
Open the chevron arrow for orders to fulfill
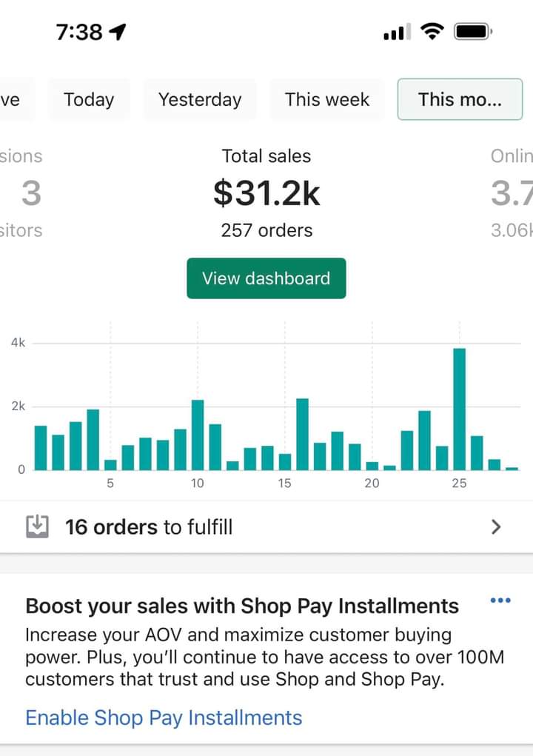496,527
